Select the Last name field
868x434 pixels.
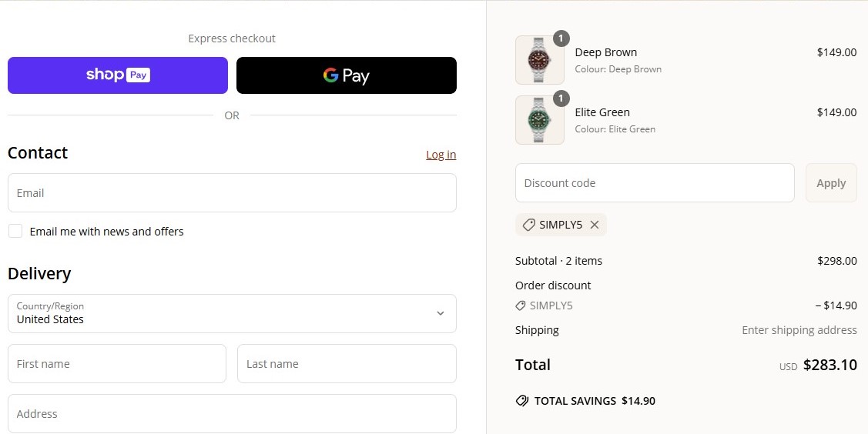point(347,363)
